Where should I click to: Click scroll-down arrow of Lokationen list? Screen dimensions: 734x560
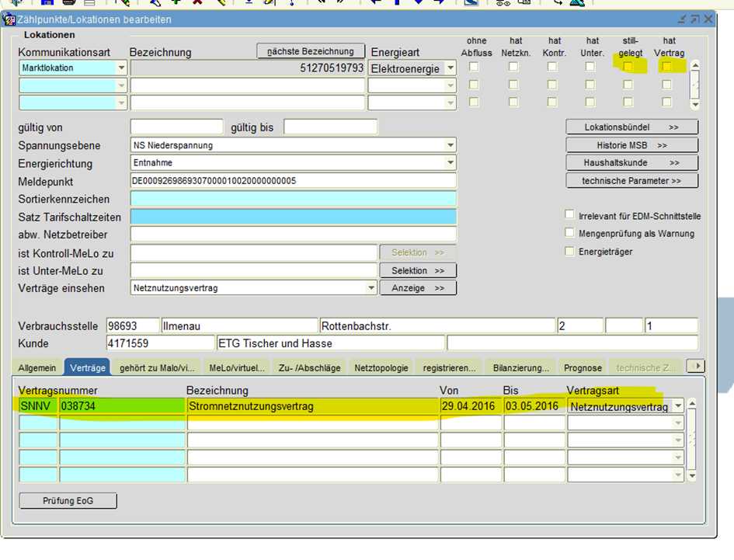click(695, 104)
